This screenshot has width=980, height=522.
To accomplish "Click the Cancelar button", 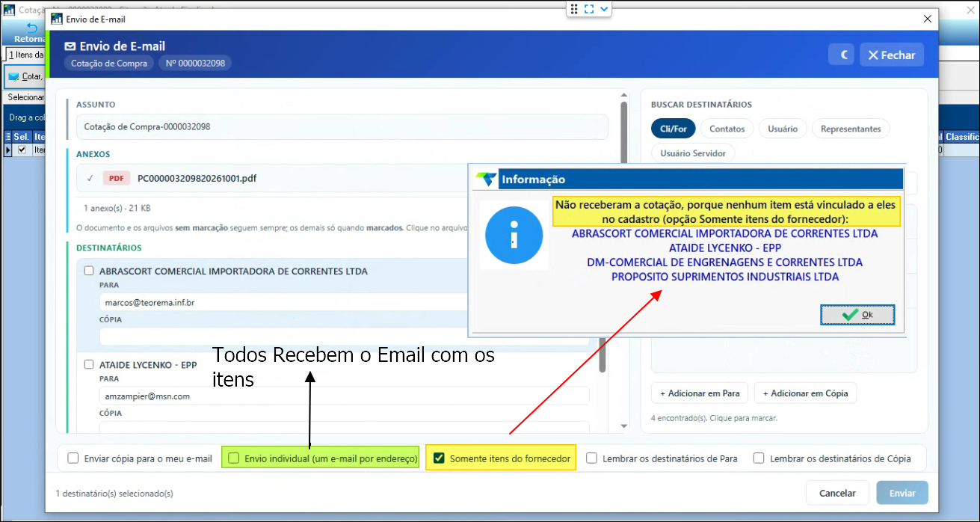I will click(837, 493).
